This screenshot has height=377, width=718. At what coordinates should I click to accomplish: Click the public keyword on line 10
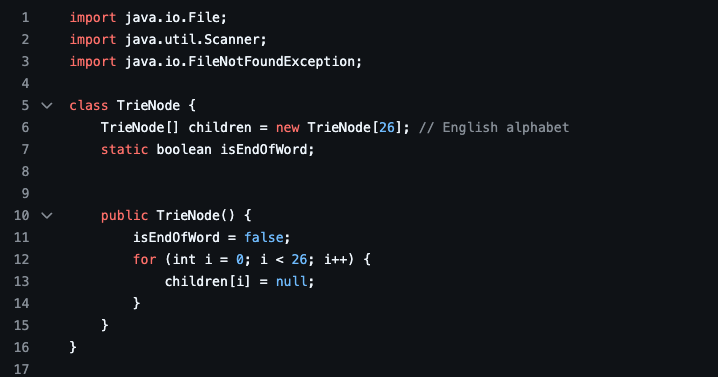(x=125, y=216)
